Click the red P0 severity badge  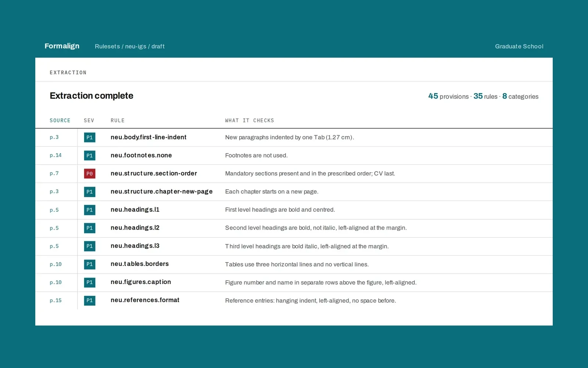(90, 174)
